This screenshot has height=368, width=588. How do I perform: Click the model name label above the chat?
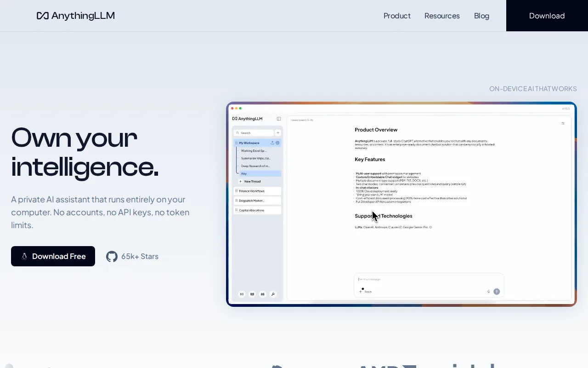point(302,120)
